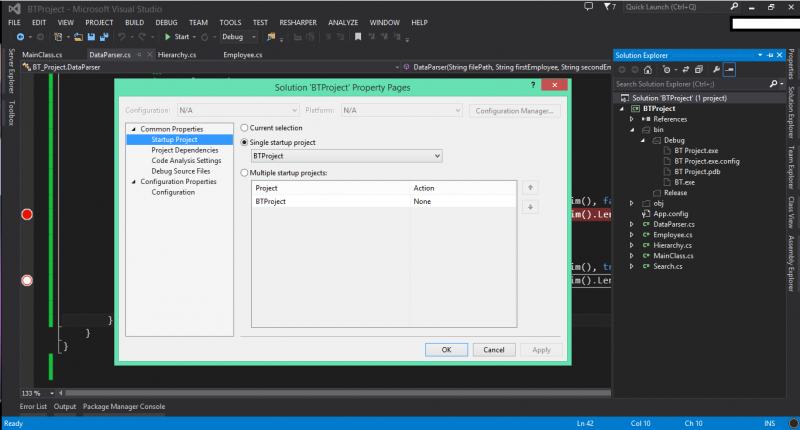Open the BUILD menu

(134, 22)
